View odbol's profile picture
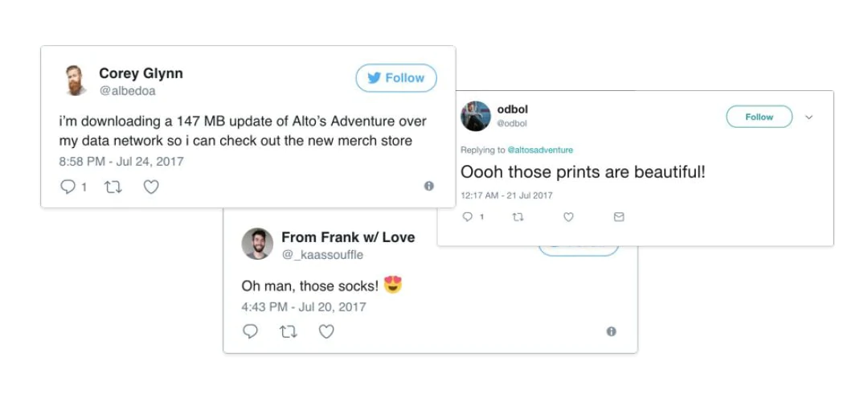 point(476,116)
